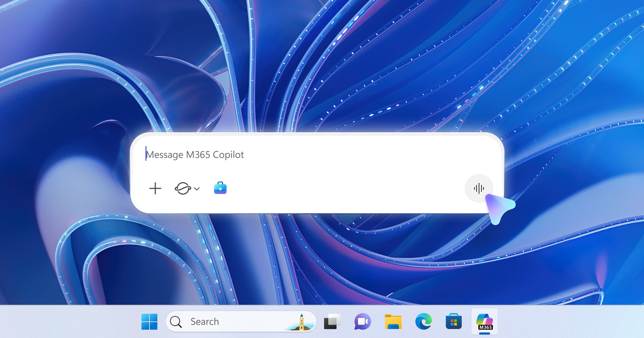Start voice input with the waveform icon
644x338 pixels.
pos(479,188)
